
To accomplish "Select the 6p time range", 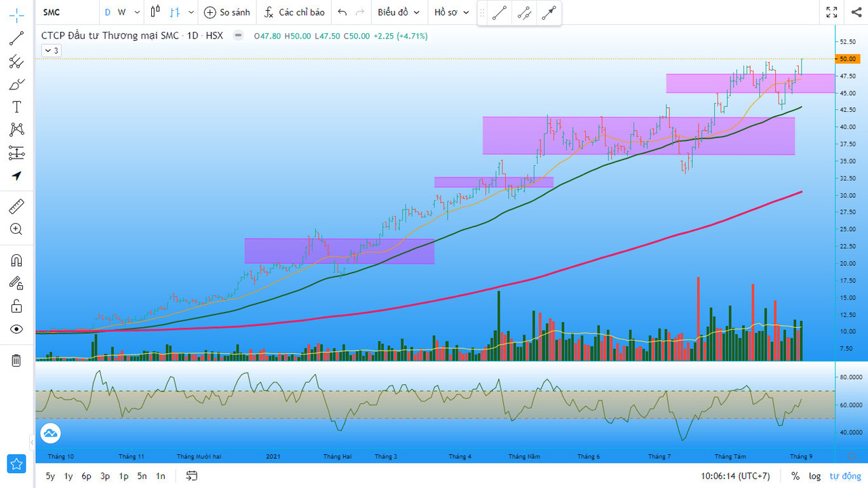I will pyautogui.click(x=87, y=476).
